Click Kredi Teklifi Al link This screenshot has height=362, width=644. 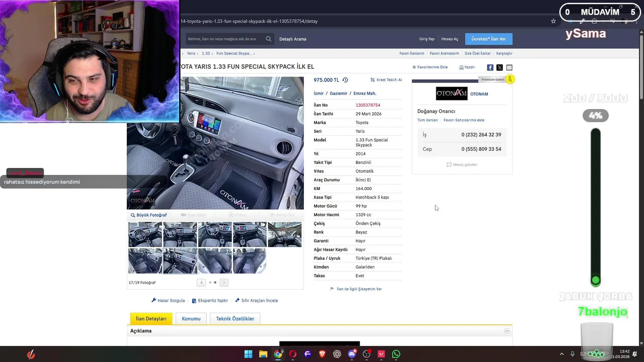386,80
